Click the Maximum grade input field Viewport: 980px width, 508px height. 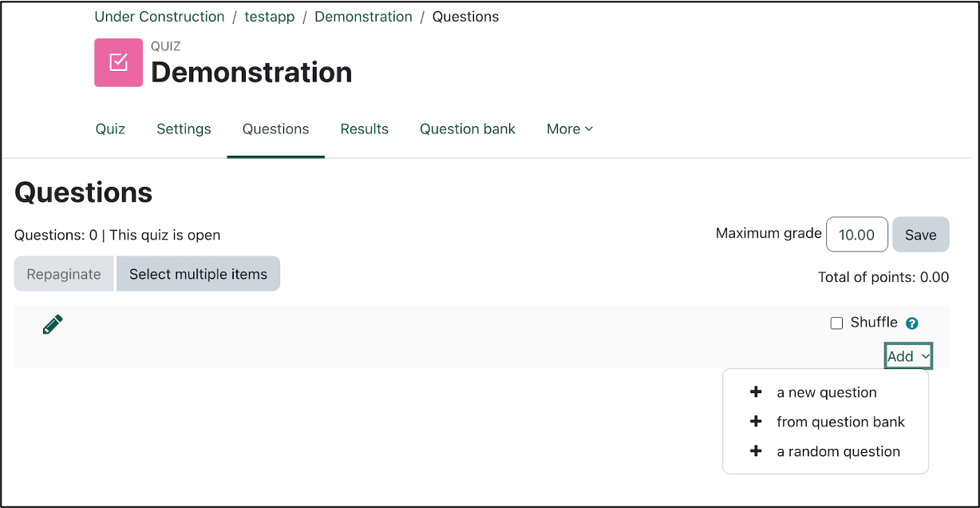coord(856,234)
